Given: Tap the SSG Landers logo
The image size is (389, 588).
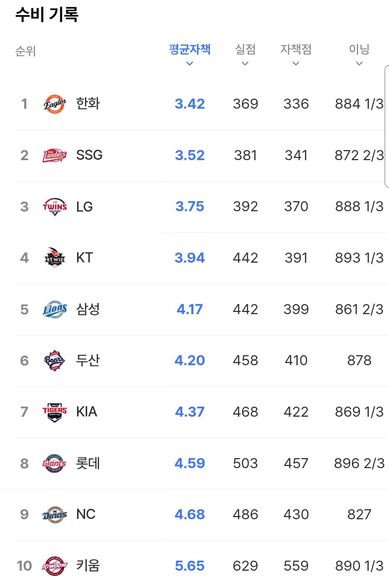Looking at the screenshot, I should click(55, 155).
